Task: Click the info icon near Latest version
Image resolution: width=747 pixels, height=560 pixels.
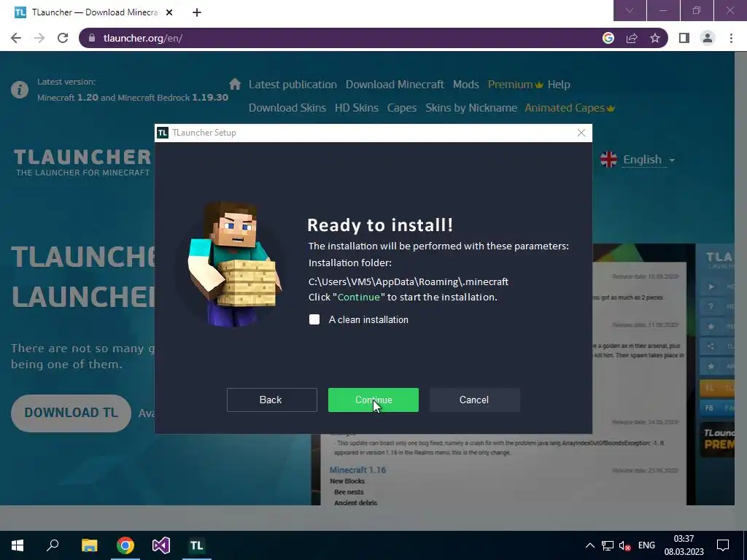Action: (20, 90)
